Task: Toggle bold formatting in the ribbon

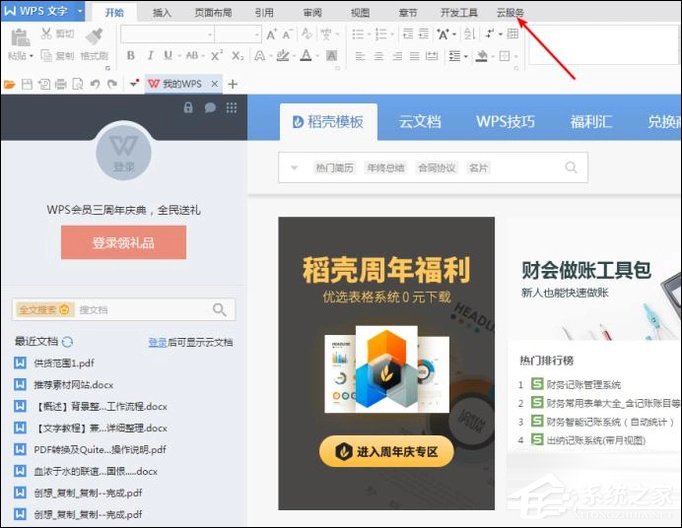Action: (x=131, y=56)
